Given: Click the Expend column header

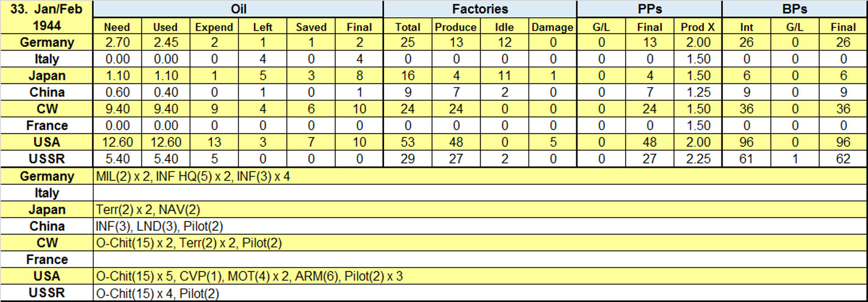Looking at the screenshot, I should pos(214,27).
